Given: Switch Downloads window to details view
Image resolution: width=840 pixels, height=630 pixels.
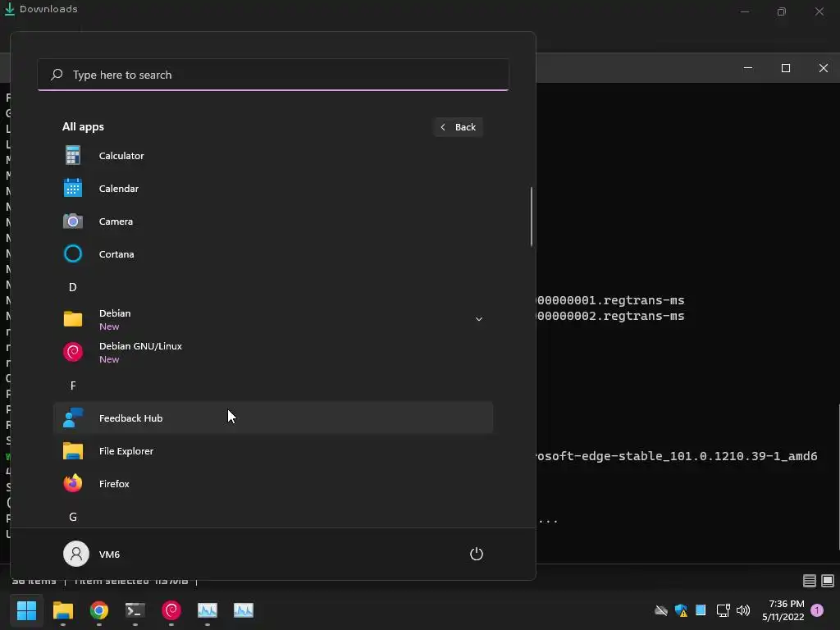Looking at the screenshot, I should [810, 580].
